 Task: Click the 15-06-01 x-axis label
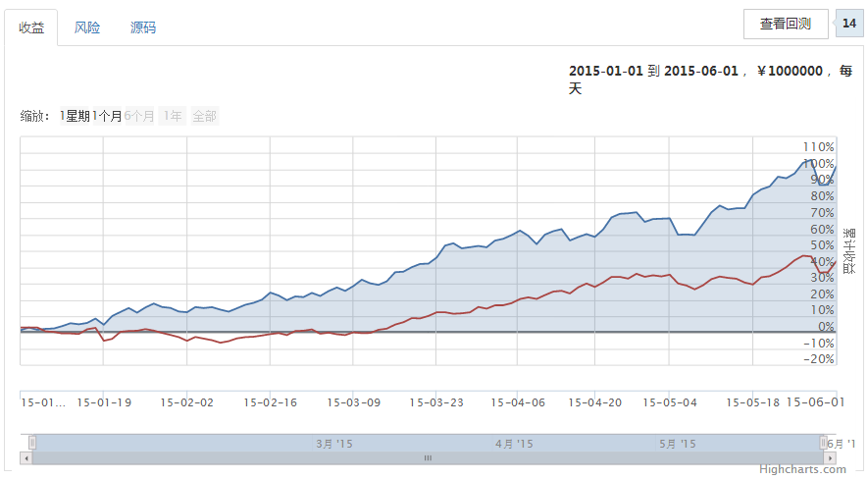point(816,402)
